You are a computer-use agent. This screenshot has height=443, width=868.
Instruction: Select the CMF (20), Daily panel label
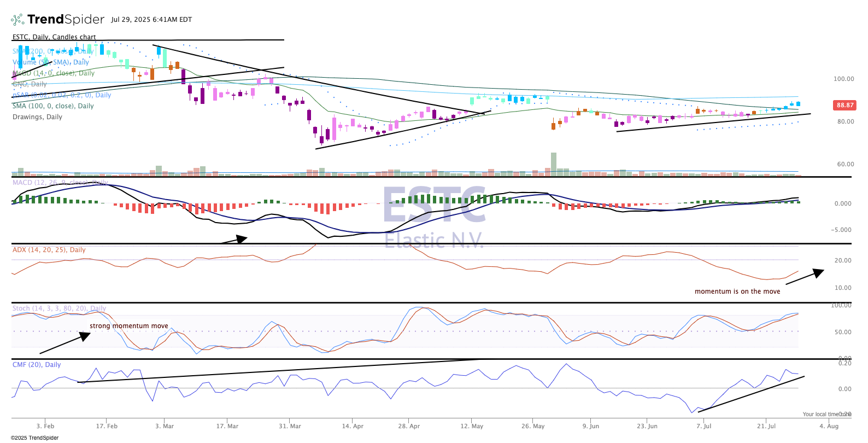(x=37, y=365)
